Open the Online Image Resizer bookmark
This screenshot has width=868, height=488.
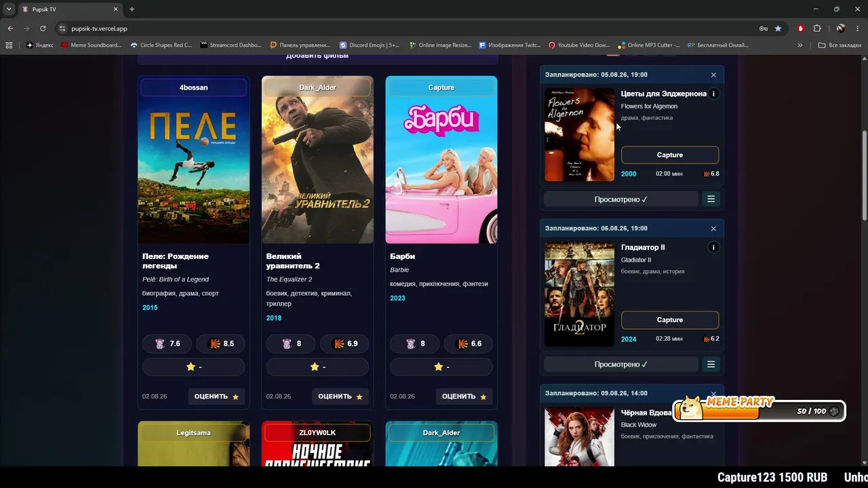point(440,45)
